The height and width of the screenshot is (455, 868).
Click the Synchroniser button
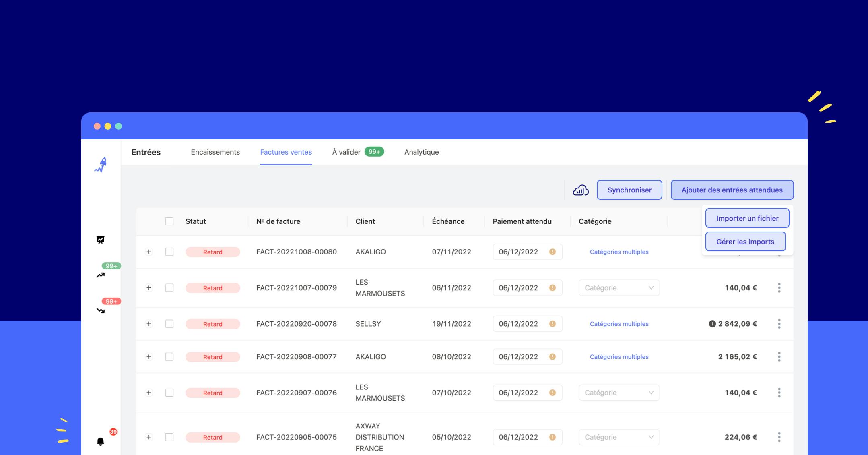(x=629, y=190)
